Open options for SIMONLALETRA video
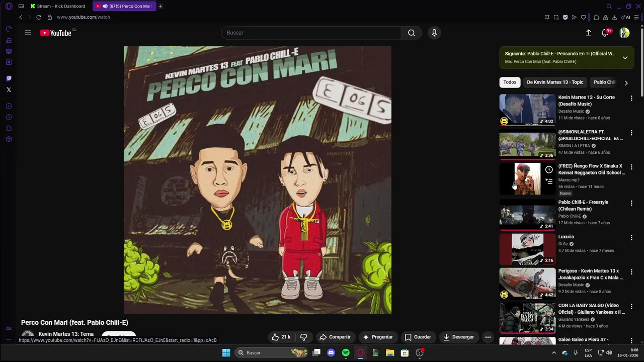 click(x=631, y=133)
